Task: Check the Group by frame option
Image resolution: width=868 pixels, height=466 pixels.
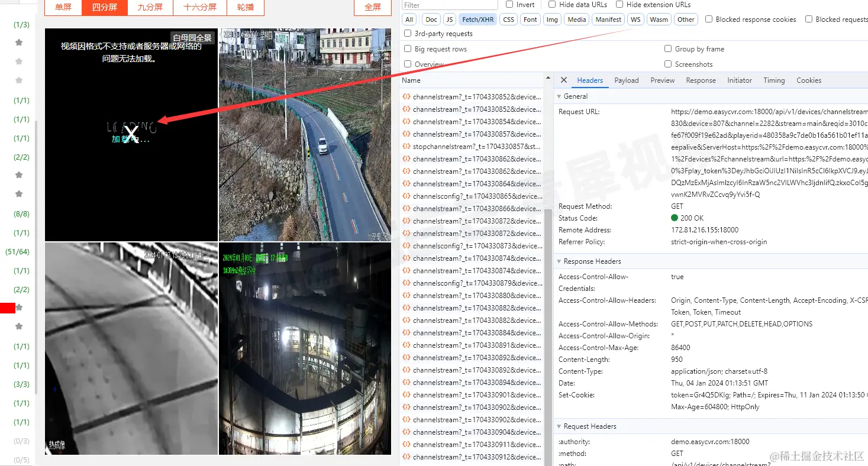Action: click(x=668, y=49)
